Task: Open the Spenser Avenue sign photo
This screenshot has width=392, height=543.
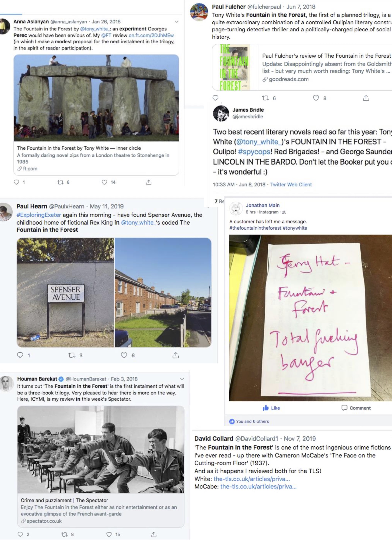Action: [x=65, y=292]
